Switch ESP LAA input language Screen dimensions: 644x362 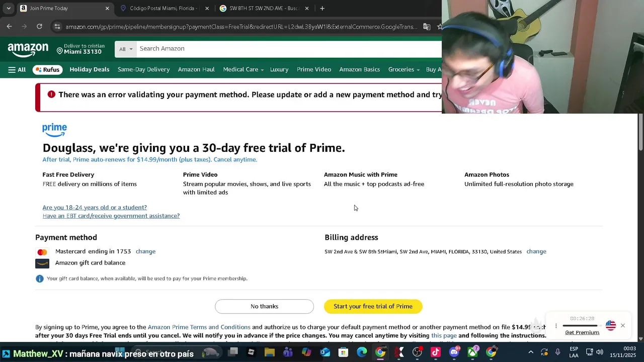coord(574,352)
